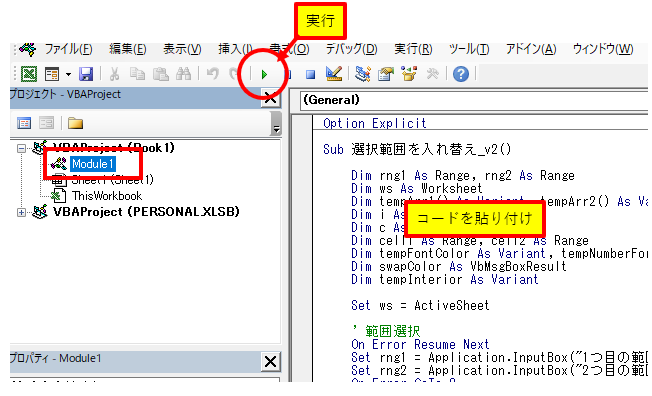Toggle Folders icon in project pane
The width and height of the screenshot is (652, 396).
75,123
